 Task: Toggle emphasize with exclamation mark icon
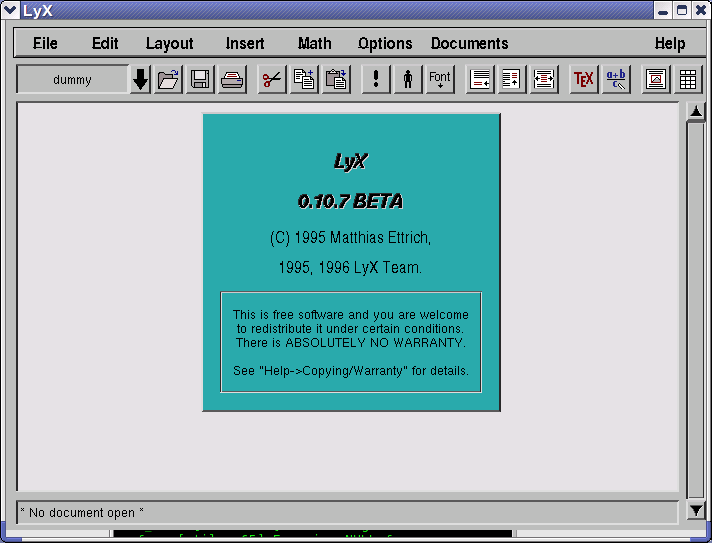tap(376, 79)
